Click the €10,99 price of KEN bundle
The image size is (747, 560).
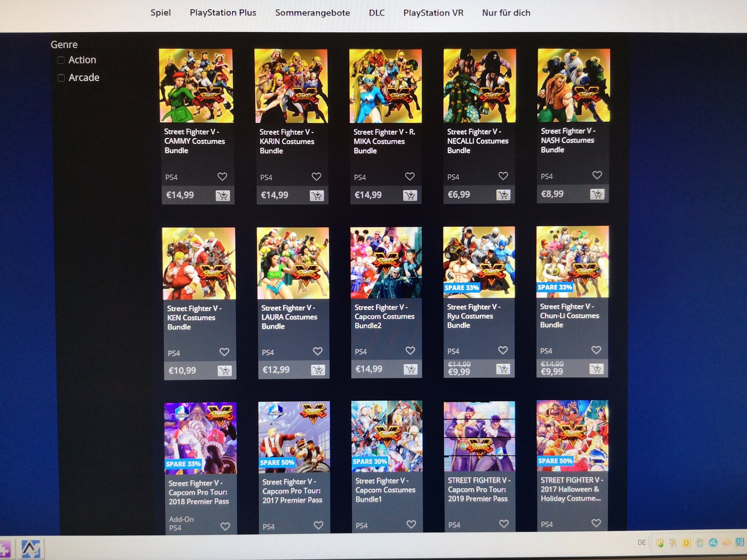click(182, 371)
